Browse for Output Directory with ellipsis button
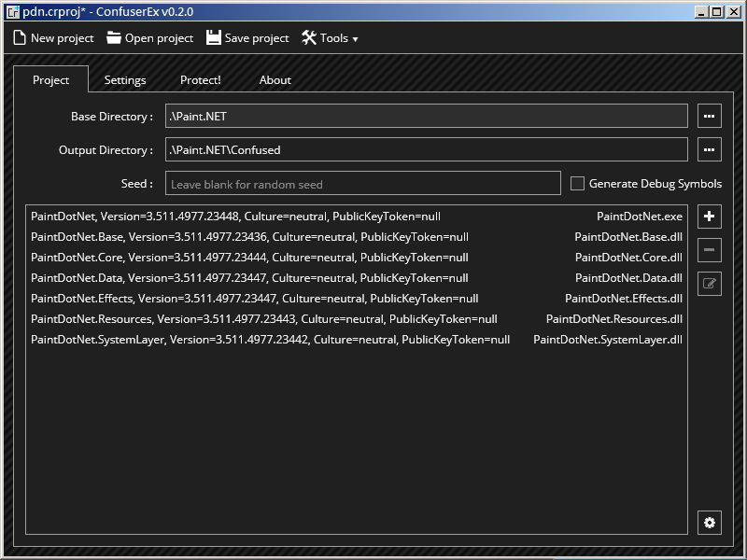The image size is (747, 560). (710, 149)
